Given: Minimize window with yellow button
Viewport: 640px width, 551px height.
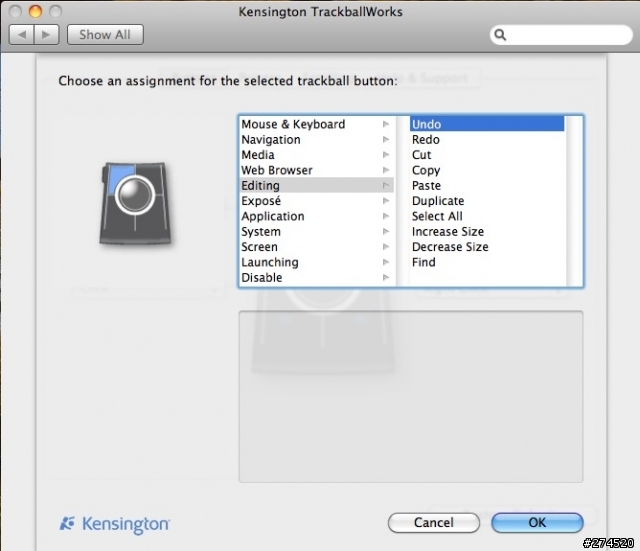Looking at the screenshot, I should pyautogui.click(x=36, y=11).
